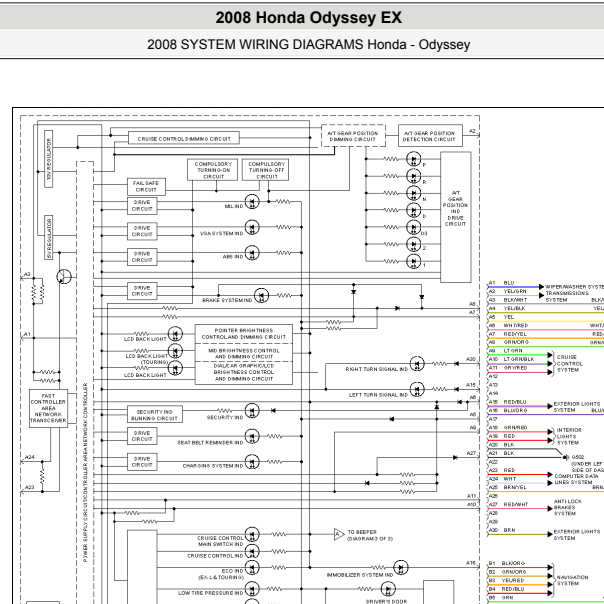Select the COMPULSORY TURNING-ON CIRCUIT block
The height and width of the screenshot is (604, 604).
click(x=213, y=170)
